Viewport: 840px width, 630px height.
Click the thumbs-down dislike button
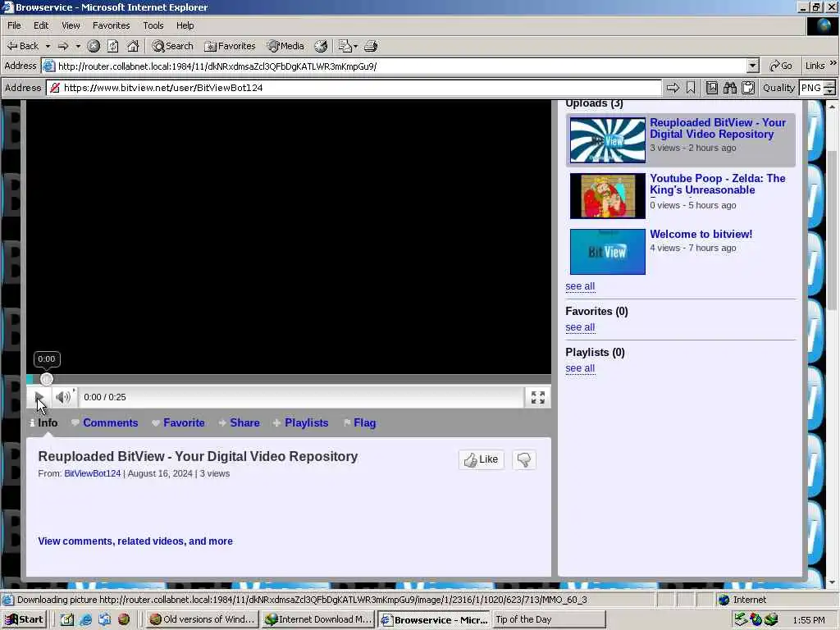tap(524, 459)
